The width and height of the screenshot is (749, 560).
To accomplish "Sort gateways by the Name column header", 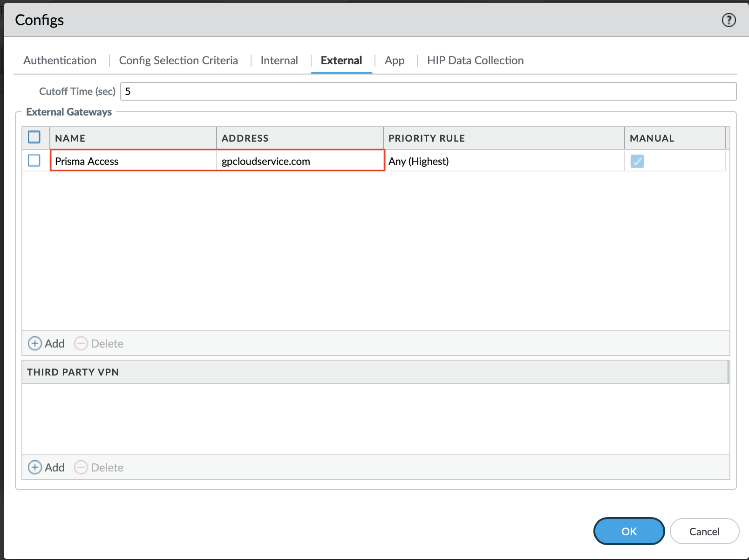I will (x=70, y=138).
